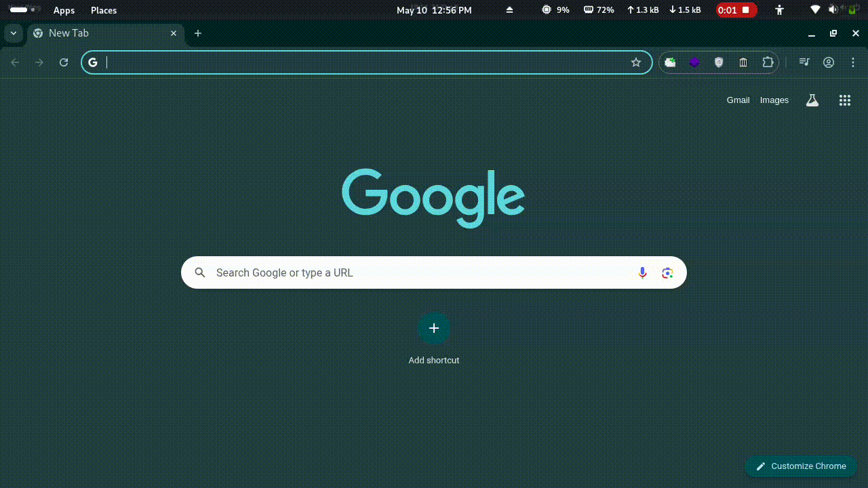Click the eject icon in top panel
868x488 pixels.
click(510, 10)
